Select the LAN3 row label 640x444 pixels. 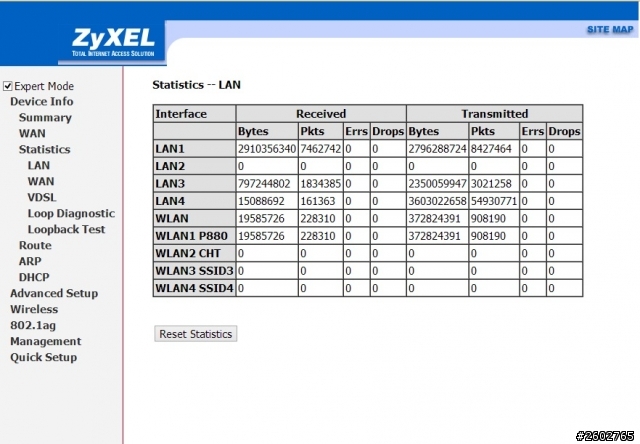pos(170,184)
